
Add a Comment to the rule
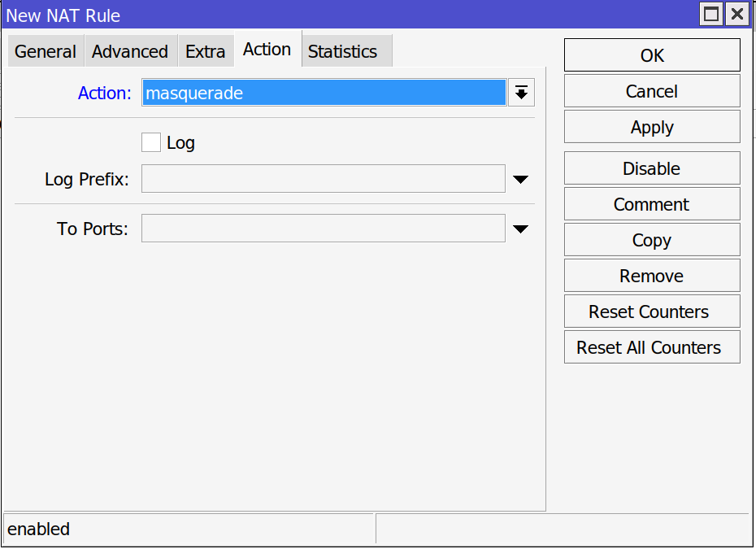[x=652, y=204]
